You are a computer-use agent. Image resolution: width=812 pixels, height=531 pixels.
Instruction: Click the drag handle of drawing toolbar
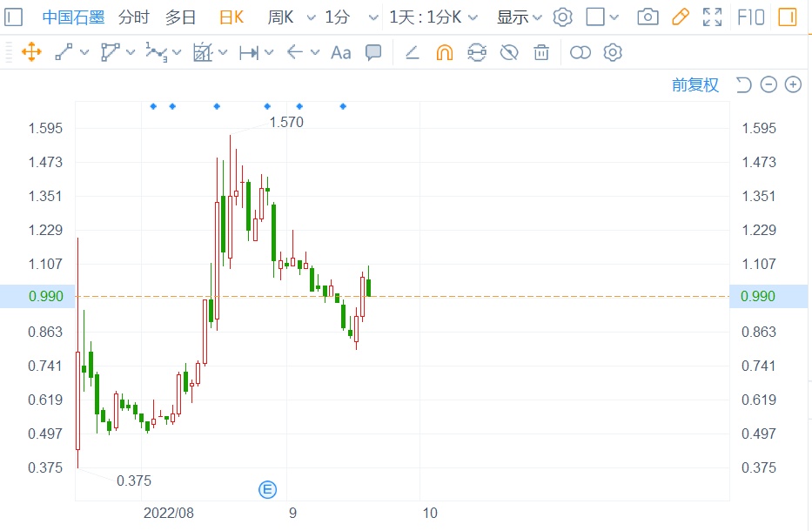[9, 52]
